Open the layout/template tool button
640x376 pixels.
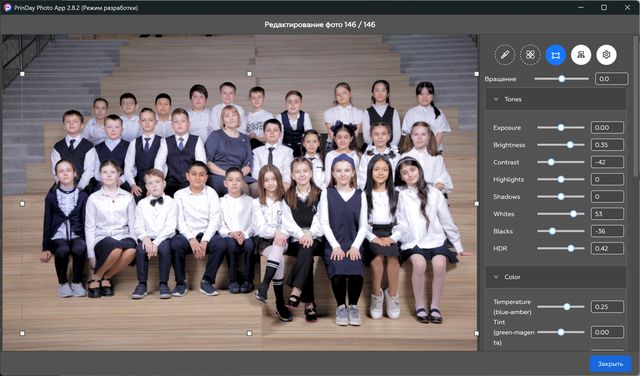tap(581, 55)
